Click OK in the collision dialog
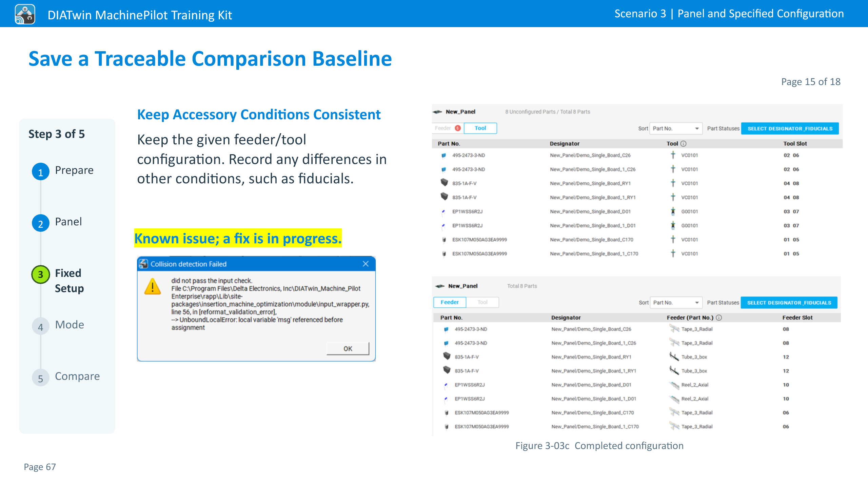The image size is (868, 488). pos(348,348)
